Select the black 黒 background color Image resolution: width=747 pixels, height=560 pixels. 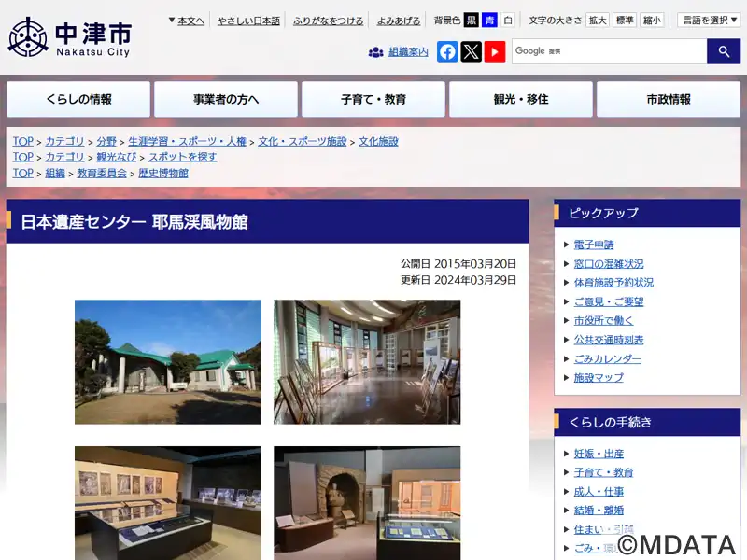pos(472,20)
